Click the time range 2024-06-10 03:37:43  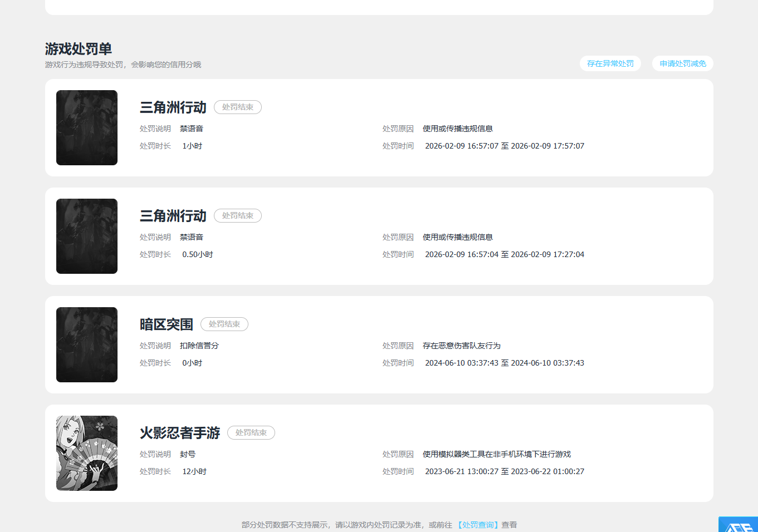coord(505,363)
